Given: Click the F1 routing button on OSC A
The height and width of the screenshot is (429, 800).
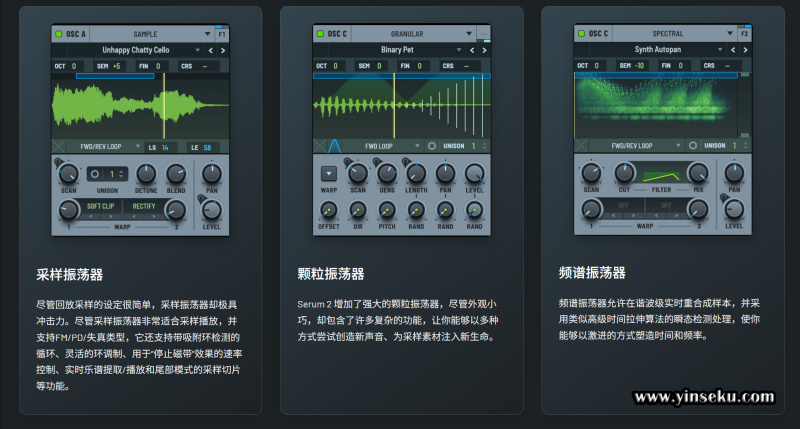Looking at the screenshot, I should click(x=221, y=34).
